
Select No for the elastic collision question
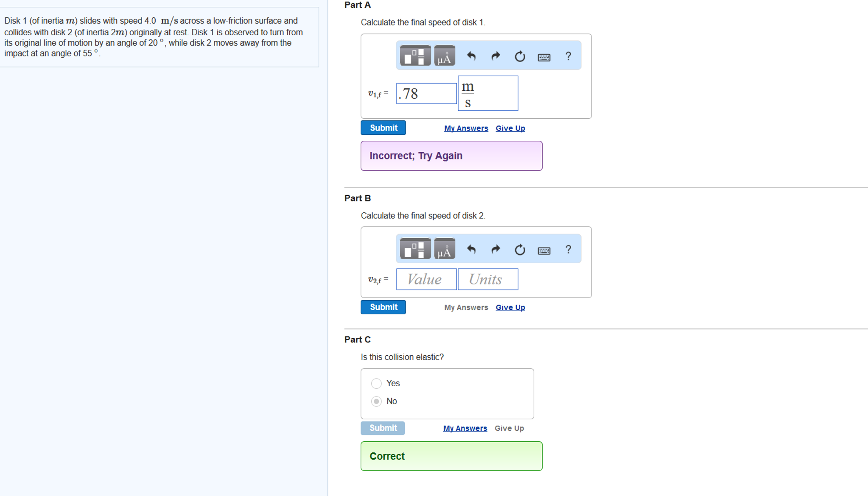[x=376, y=401]
